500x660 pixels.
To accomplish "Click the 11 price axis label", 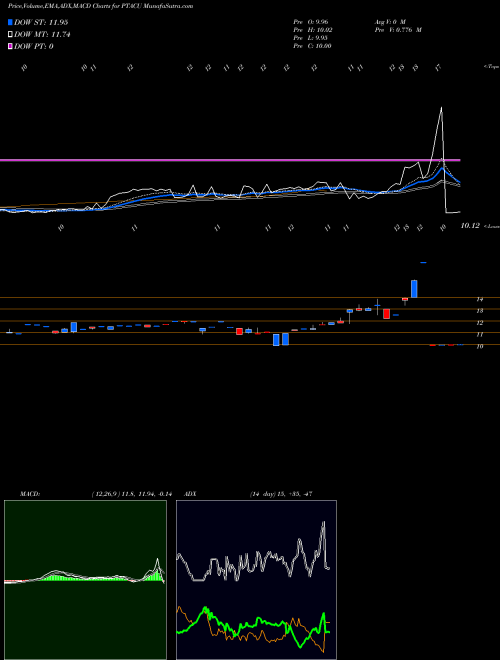I will tap(479, 335).
